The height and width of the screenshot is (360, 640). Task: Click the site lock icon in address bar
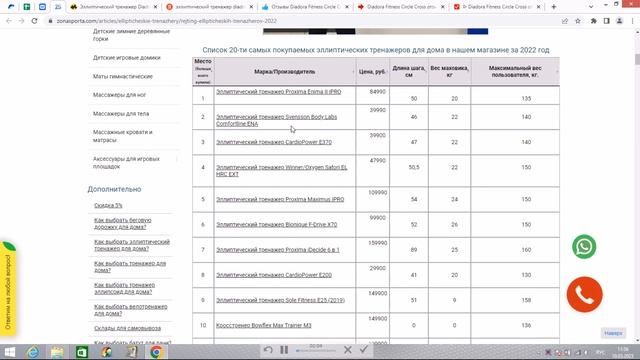50,21
